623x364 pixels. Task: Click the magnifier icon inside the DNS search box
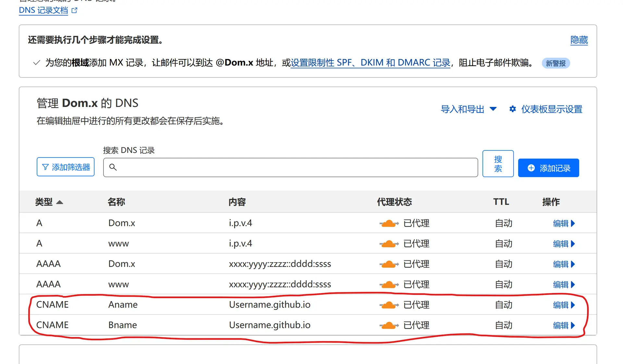113,167
